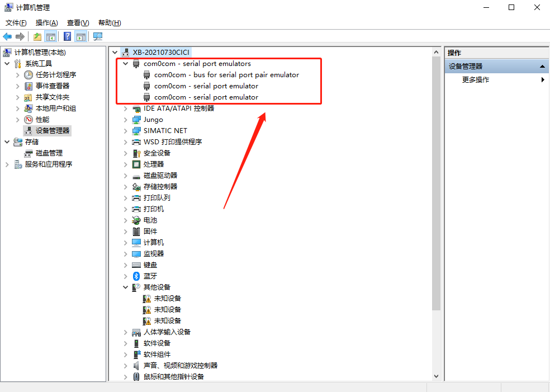Click the blue Help question mark icon

pyautogui.click(x=67, y=36)
